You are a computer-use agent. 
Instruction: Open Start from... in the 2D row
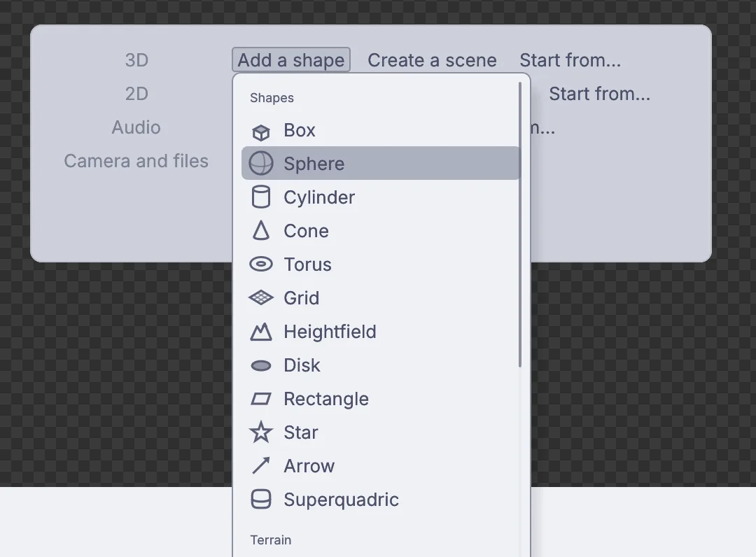pos(599,94)
